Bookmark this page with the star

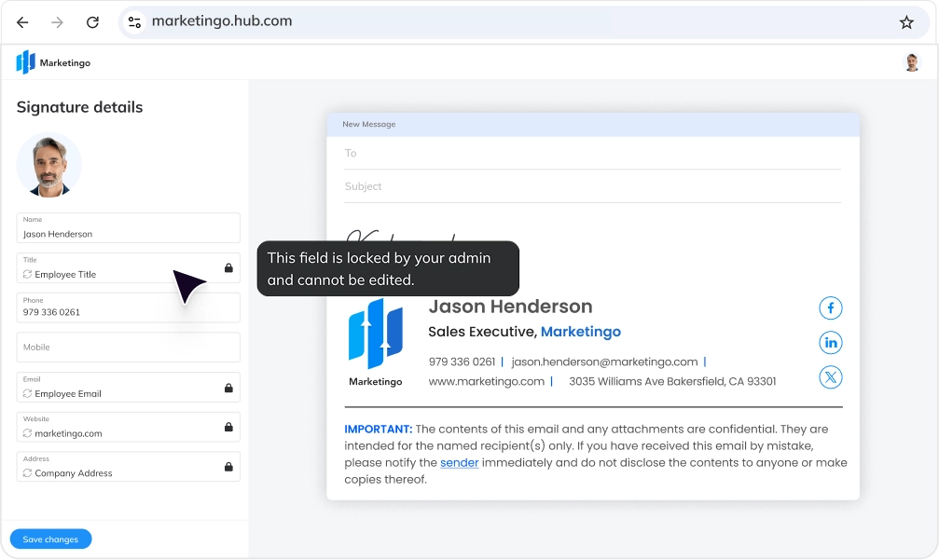(906, 22)
